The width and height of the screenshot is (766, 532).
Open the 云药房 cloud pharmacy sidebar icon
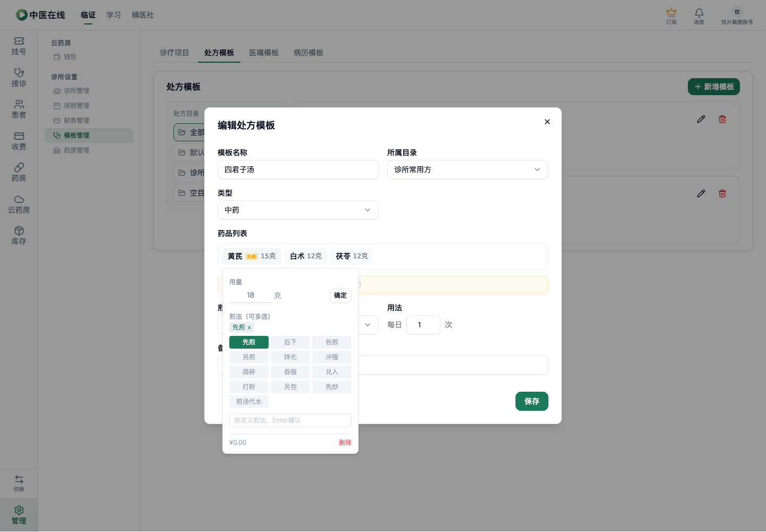19,205
